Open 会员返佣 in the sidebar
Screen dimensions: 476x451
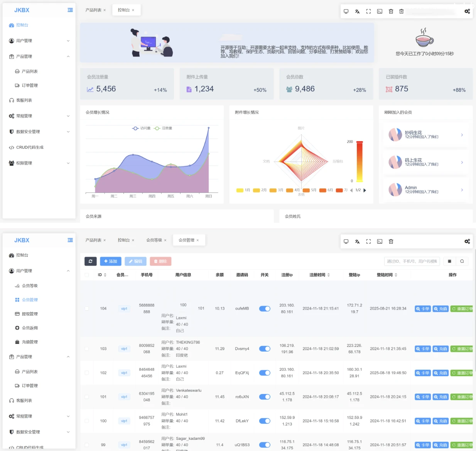click(x=30, y=328)
